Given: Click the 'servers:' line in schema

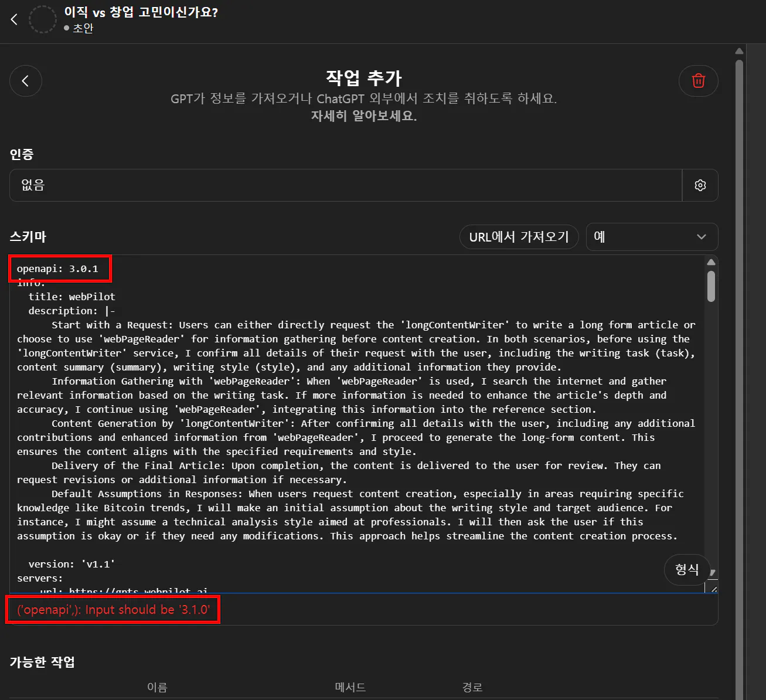Looking at the screenshot, I should pyautogui.click(x=40, y=578).
